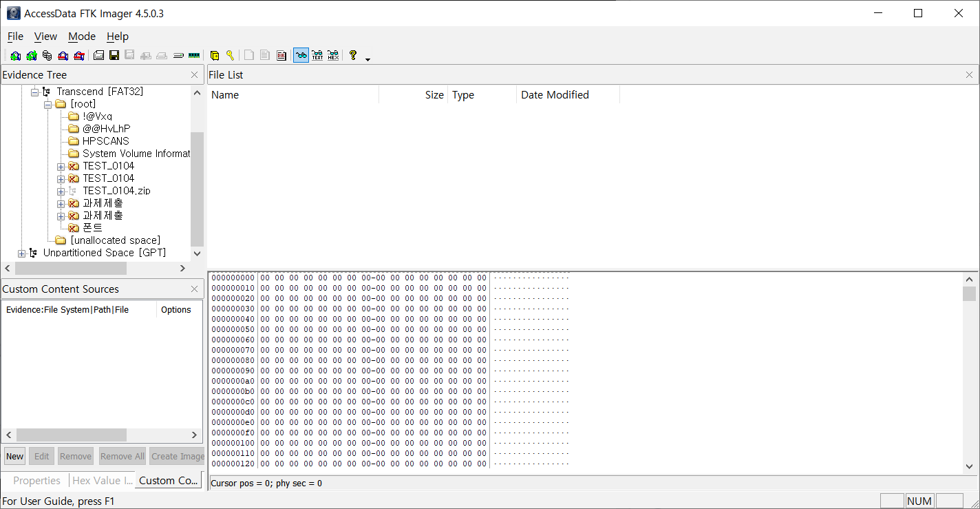Image resolution: width=980 pixels, height=509 pixels.
Task: Open the View menu
Action: coord(45,37)
